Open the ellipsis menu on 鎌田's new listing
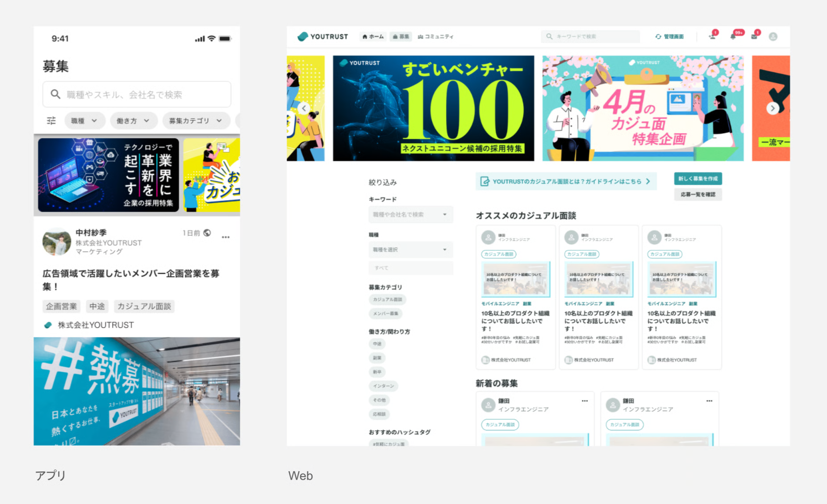The height and width of the screenshot is (504, 827). [585, 401]
